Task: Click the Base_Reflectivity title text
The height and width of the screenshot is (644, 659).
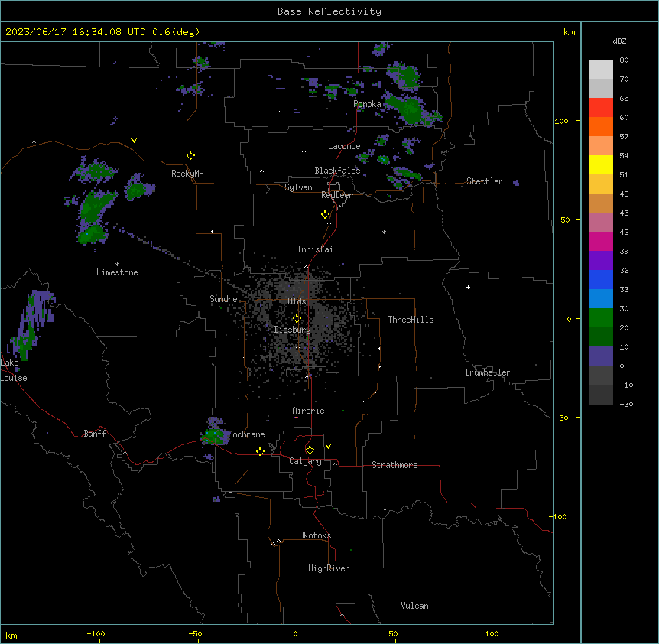Action: 329,11
